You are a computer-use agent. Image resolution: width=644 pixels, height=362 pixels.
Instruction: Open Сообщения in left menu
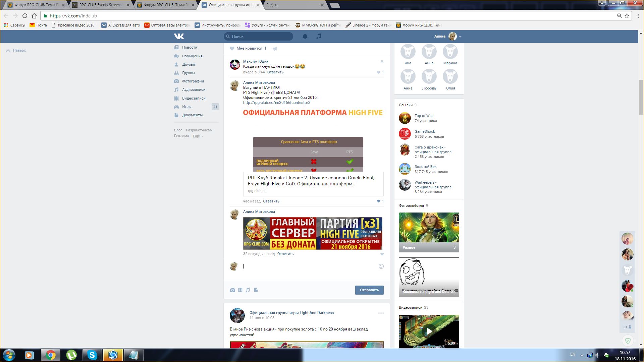point(192,56)
